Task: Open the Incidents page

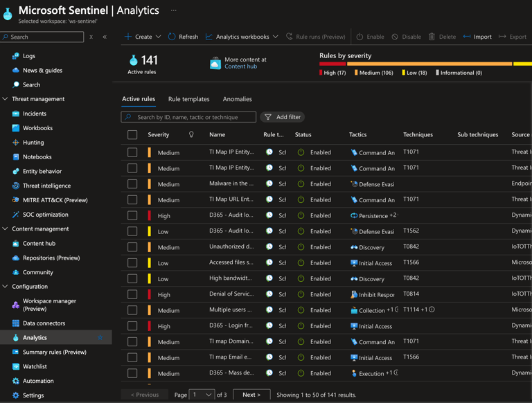Action: [34, 114]
